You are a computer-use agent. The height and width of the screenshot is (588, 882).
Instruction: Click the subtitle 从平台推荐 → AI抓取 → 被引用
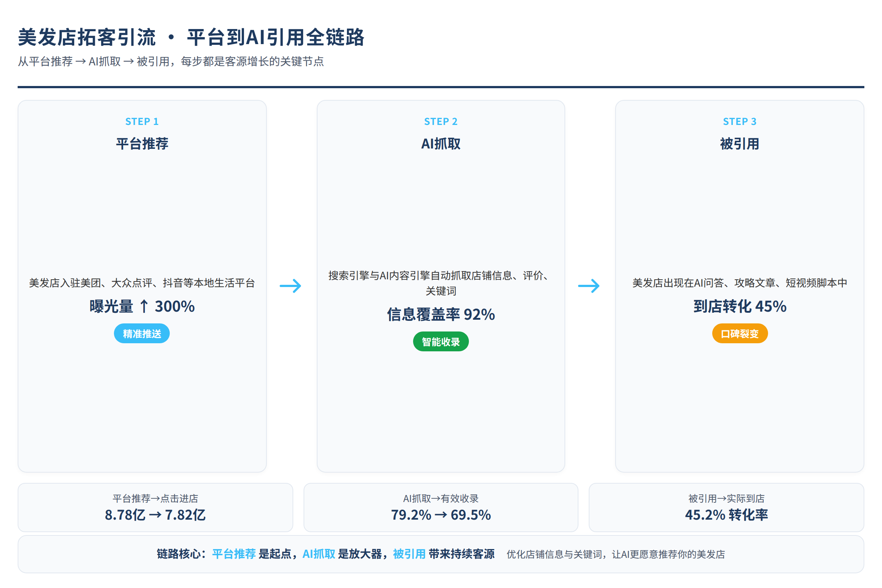[171, 61]
